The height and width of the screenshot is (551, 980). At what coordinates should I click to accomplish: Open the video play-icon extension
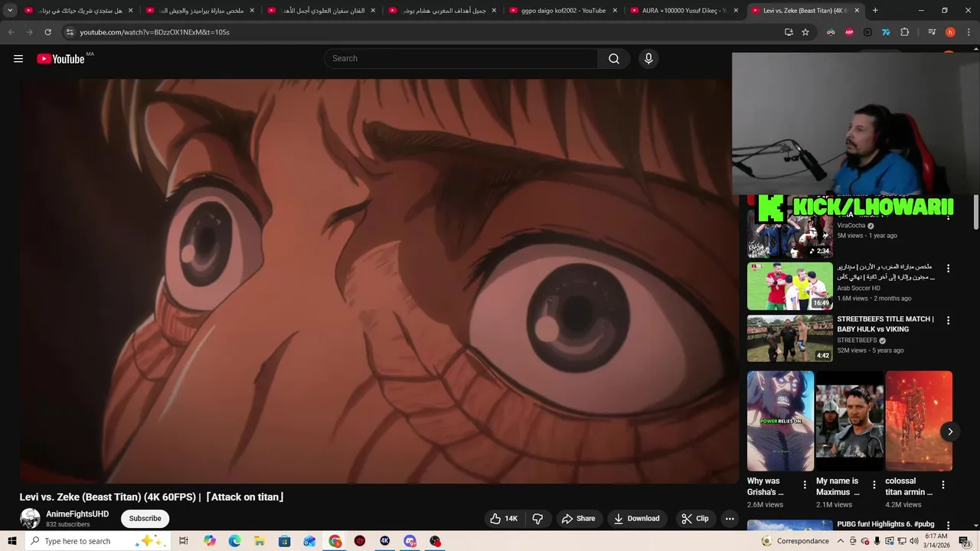coord(867,32)
